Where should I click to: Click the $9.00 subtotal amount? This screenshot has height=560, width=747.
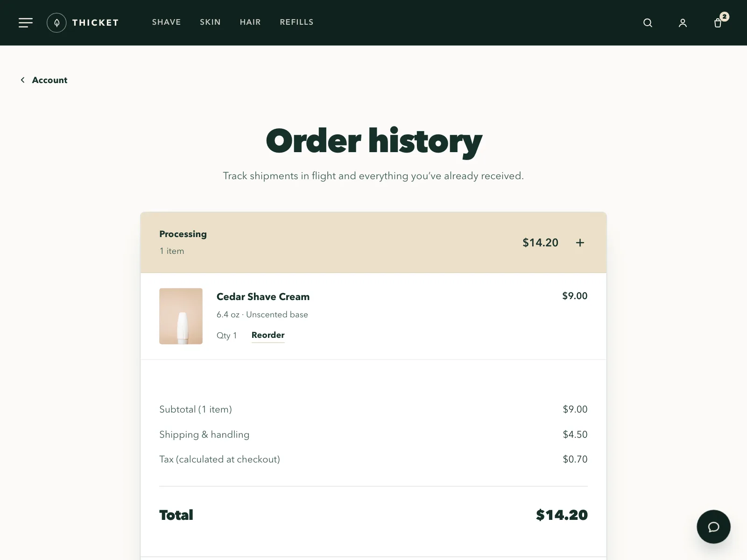[x=575, y=409]
